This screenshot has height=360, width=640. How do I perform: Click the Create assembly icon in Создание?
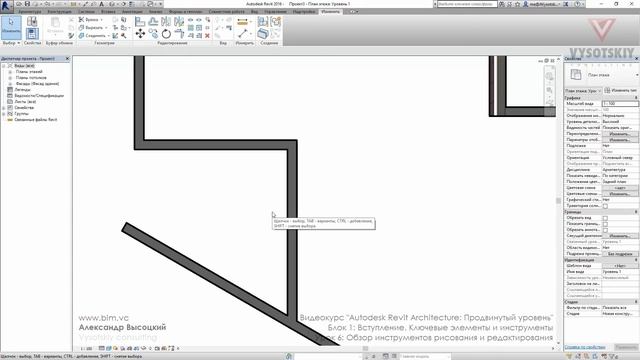[263, 21]
